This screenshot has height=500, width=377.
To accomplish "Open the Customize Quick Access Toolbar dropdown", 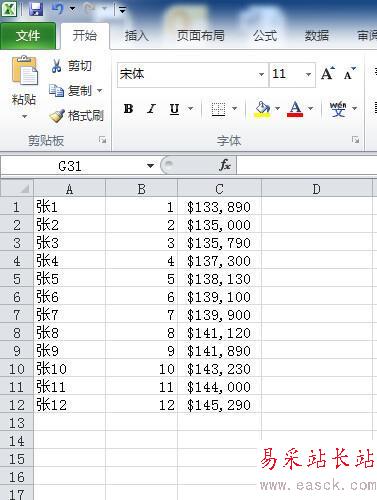I will (122, 10).
